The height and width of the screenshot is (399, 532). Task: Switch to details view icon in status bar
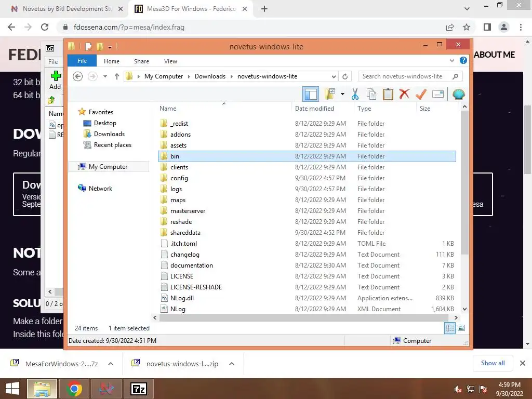click(x=450, y=328)
